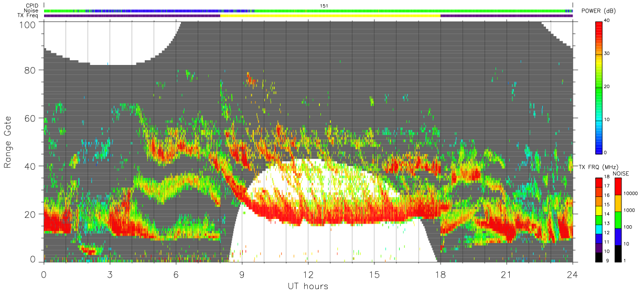Click the Noise label above the plot
The height and width of the screenshot is (297, 644).
coord(31,10)
